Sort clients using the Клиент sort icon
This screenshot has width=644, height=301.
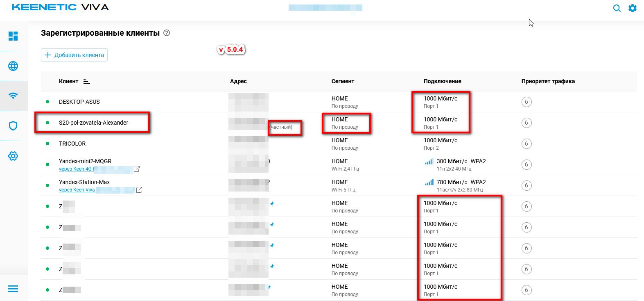tap(86, 82)
